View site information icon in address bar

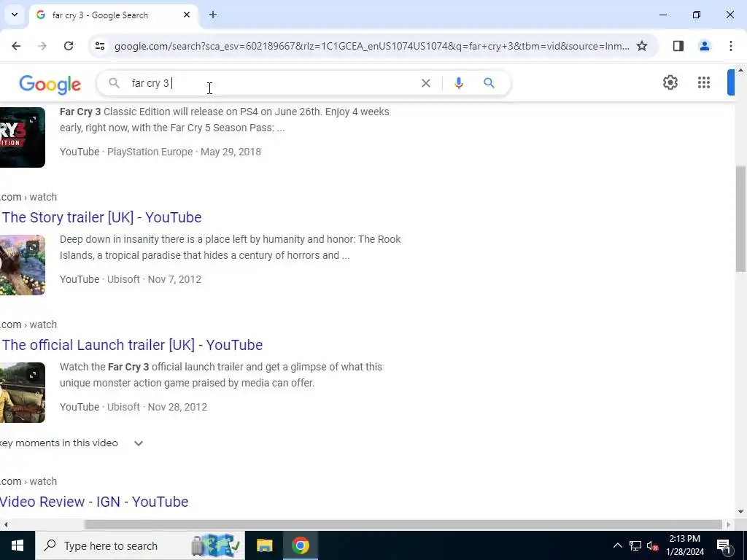coord(99,46)
